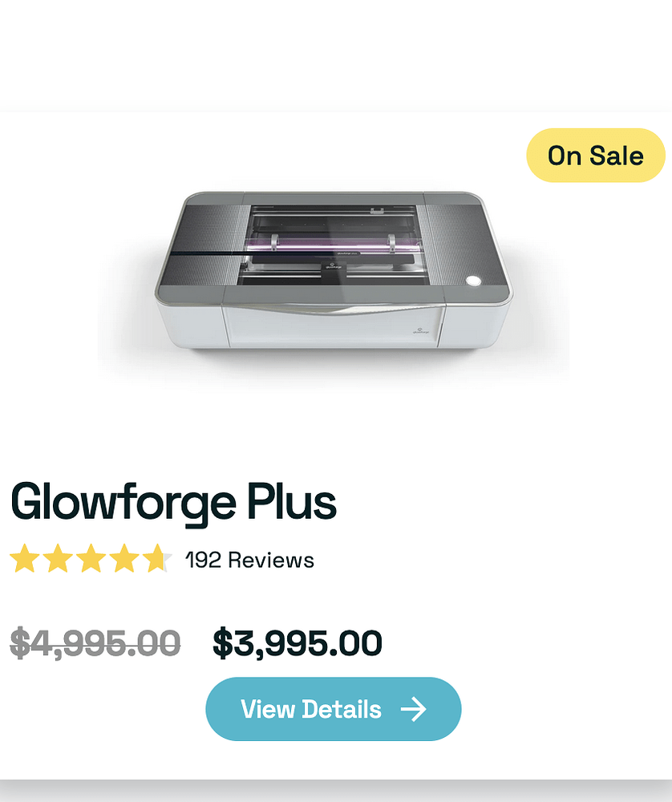Click the On Sale badge
Screen dimensions: 672x802
click(594, 156)
